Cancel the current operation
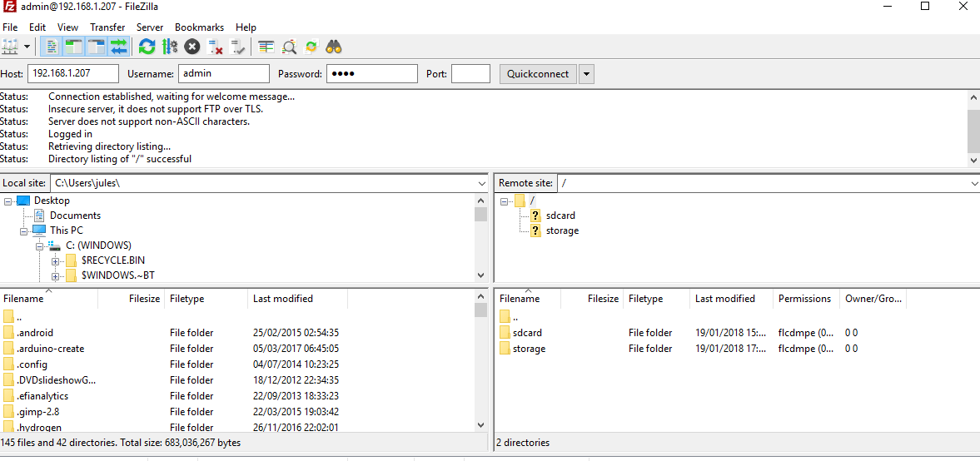 [192, 47]
